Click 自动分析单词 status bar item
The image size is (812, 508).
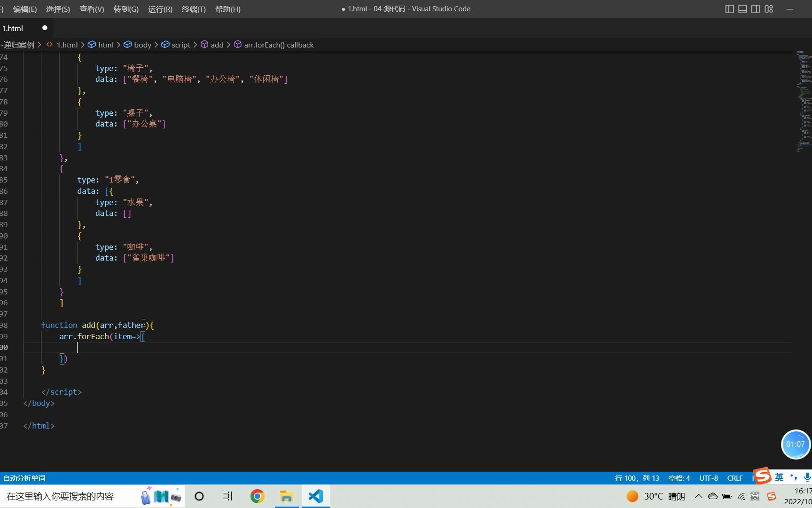(24, 478)
